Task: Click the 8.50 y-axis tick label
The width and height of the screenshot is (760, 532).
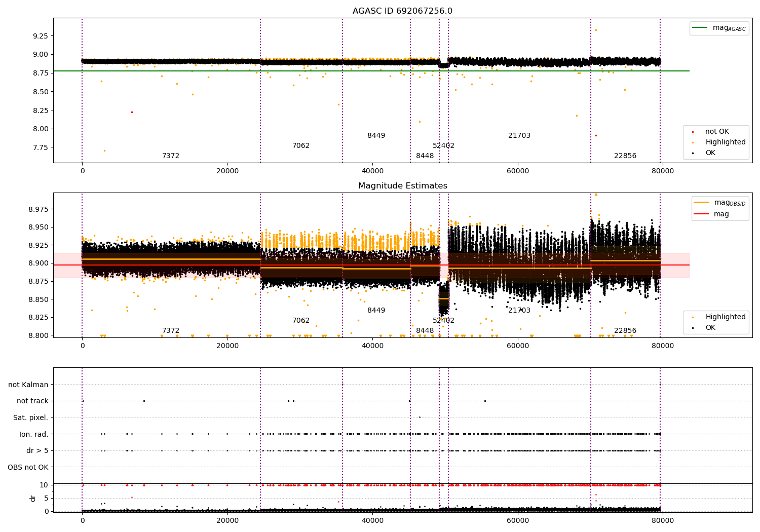Action: pos(41,92)
